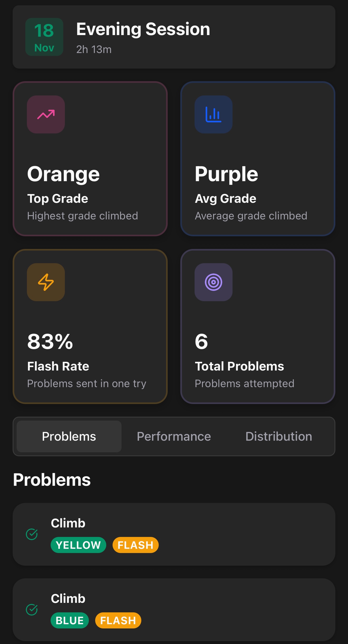Select the Total Problems count of 6
The height and width of the screenshot is (644, 348).
point(201,342)
